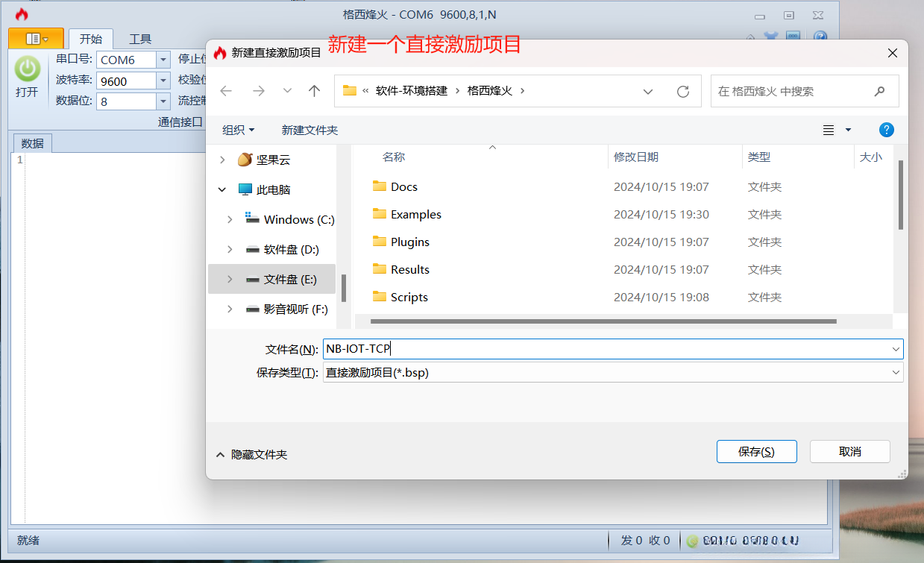924x563 pixels.
Task: Select the 数据 tab in the main window
Action: tap(32, 143)
